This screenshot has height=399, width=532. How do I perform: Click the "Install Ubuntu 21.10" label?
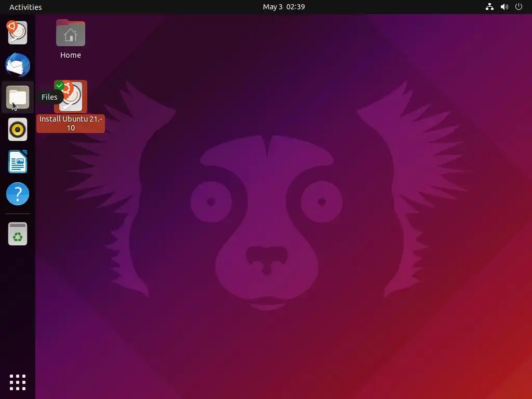(x=71, y=123)
